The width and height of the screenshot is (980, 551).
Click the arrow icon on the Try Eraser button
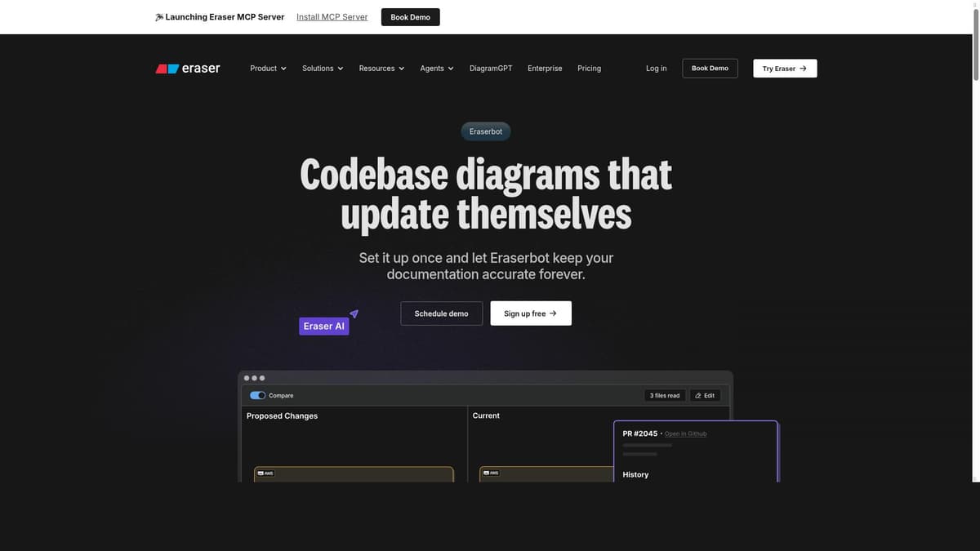(803, 69)
